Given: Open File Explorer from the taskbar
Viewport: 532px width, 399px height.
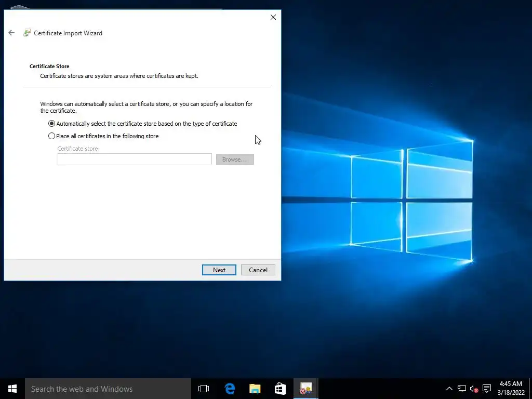Looking at the screenshot, I should (255, 389).
